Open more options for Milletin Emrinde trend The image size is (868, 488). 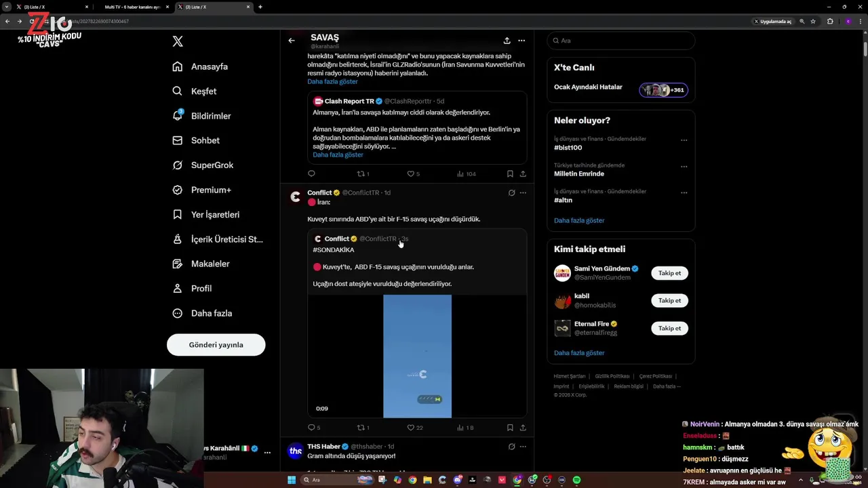point(684,167)
